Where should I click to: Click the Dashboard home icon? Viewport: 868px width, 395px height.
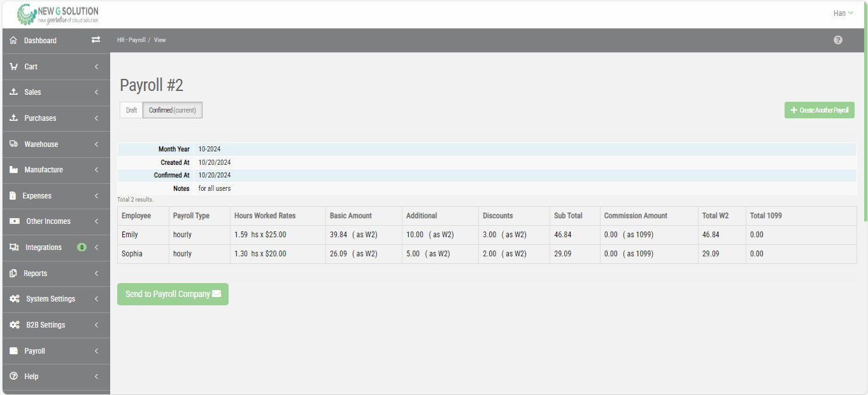(x=13, y=41)
